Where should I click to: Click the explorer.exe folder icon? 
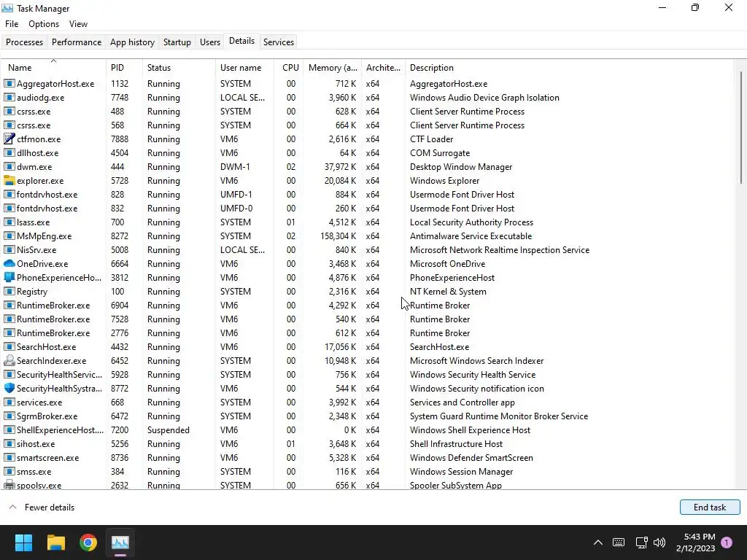click(9, 181)
